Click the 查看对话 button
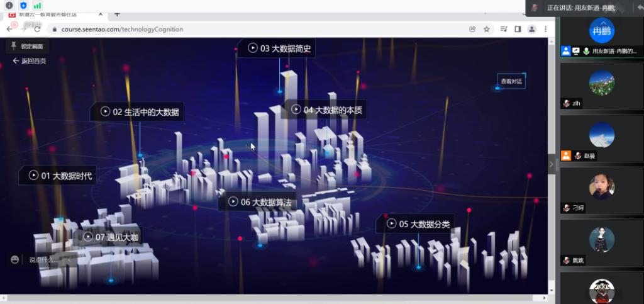This screenshot has width=644, height=304. (511, 81)
